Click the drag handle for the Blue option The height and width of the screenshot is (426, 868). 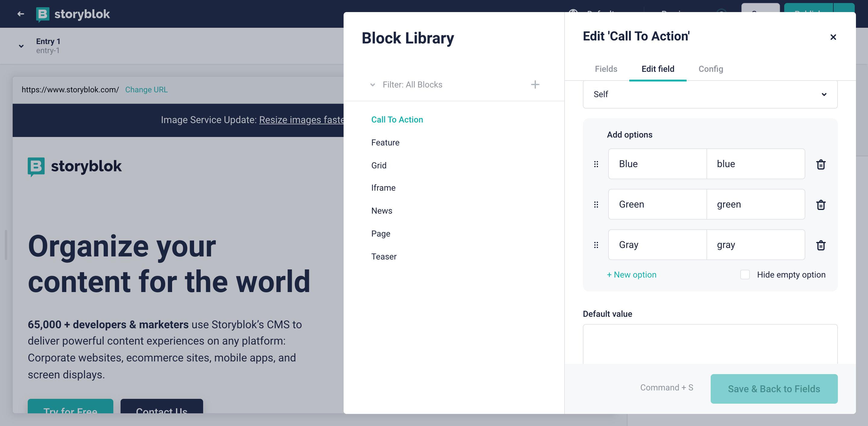[x=596, y=164]
